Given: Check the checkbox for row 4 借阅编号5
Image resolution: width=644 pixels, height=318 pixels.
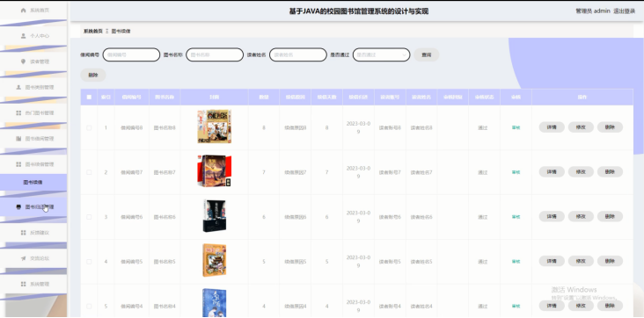Looking at the screenshot, I should point(89,262).
